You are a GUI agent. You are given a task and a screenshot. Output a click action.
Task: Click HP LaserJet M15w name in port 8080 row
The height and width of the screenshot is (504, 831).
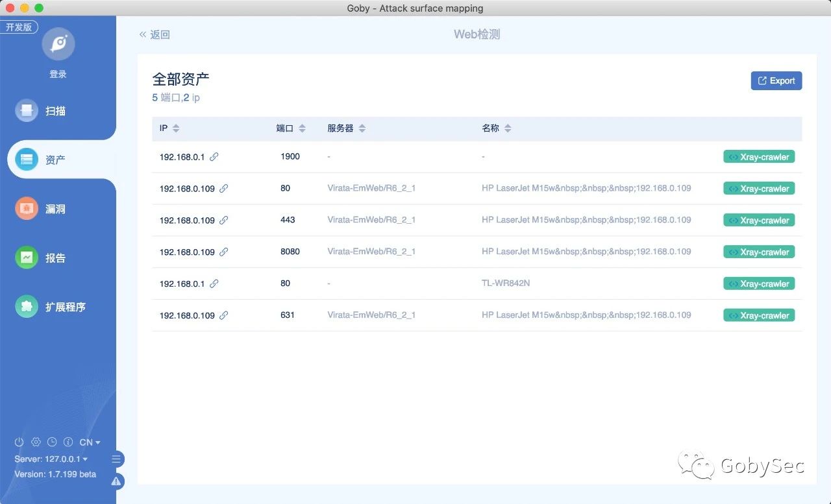point(586,252)
